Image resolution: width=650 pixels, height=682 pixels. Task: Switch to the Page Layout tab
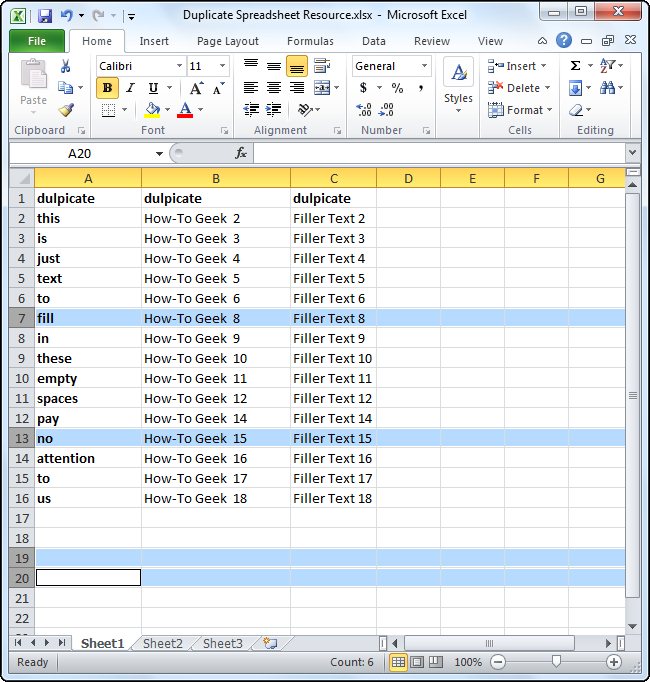(x=228, y=41)
